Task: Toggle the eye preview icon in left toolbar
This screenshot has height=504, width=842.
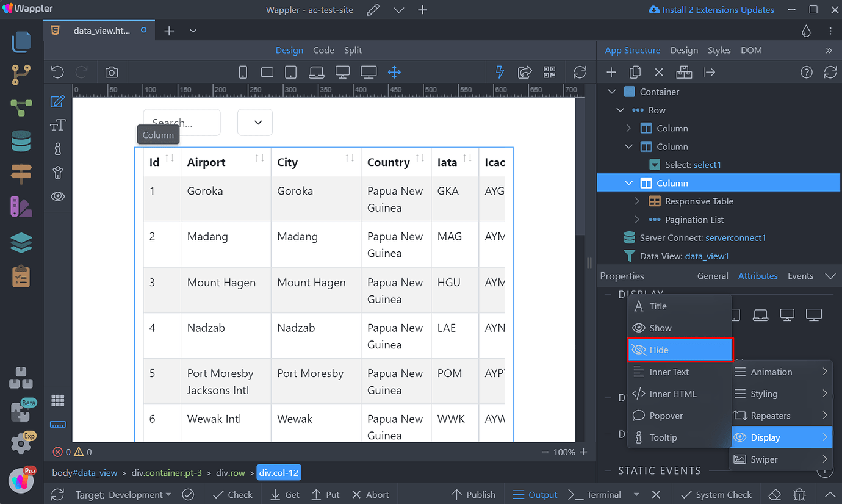Action: [58, 196]
